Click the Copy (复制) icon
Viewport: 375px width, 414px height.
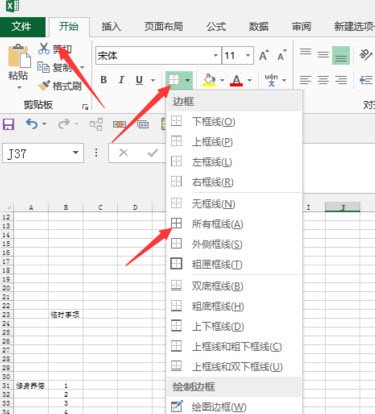[x=43, y=67]
